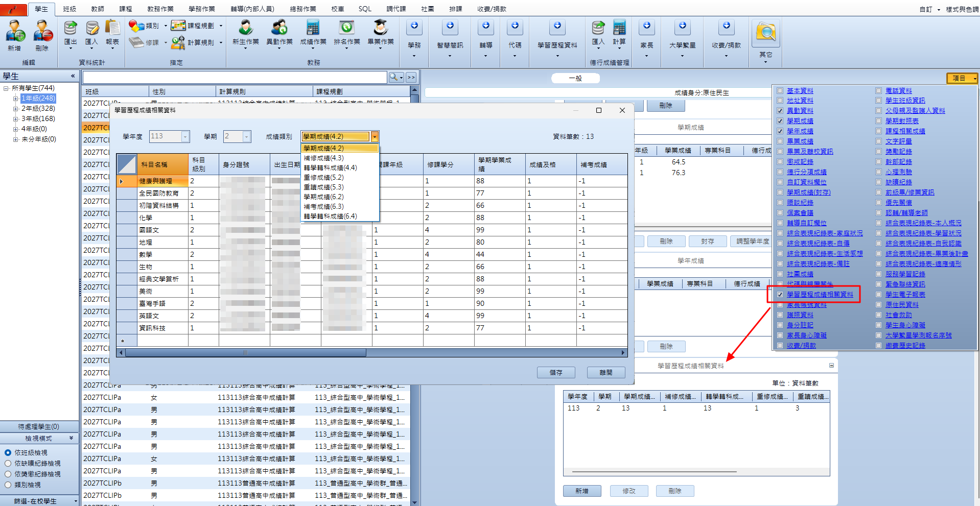The width and height of the screenshot is (980, 506).
Task: Click the 智慧簡訊 download icon
Action: [x=450, y=27]
